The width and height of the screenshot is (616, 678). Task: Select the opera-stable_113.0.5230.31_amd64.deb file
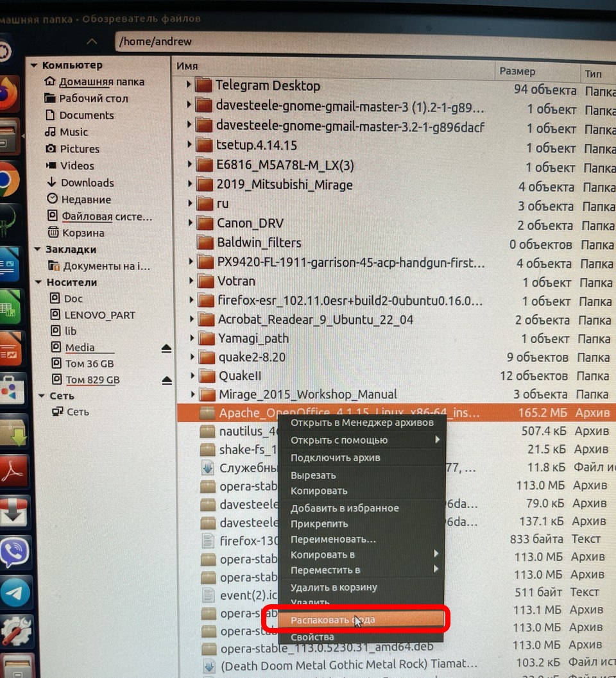pos(396,648)
